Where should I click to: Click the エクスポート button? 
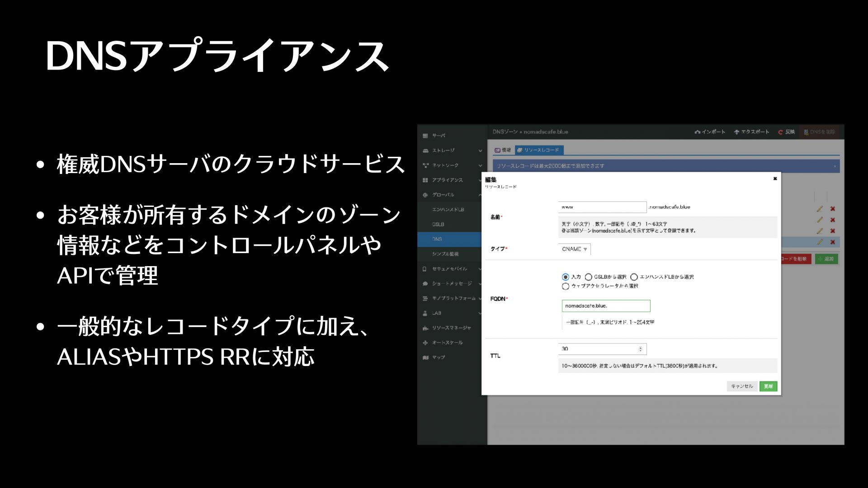751,132
